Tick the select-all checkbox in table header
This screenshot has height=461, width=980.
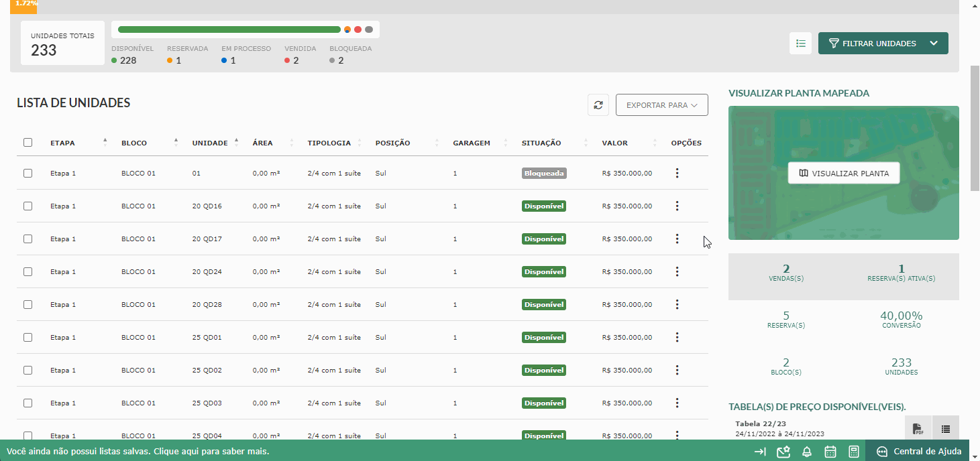point(28,143)
